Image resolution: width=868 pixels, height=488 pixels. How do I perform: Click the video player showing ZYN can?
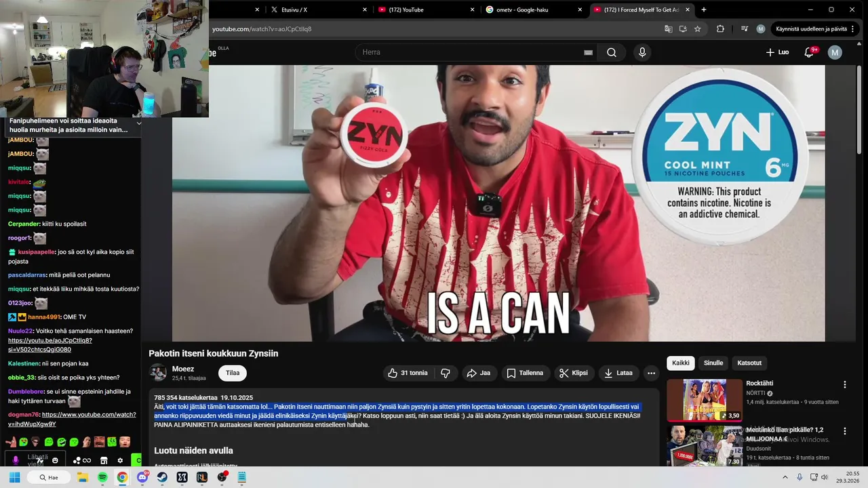tap(498, 203)
